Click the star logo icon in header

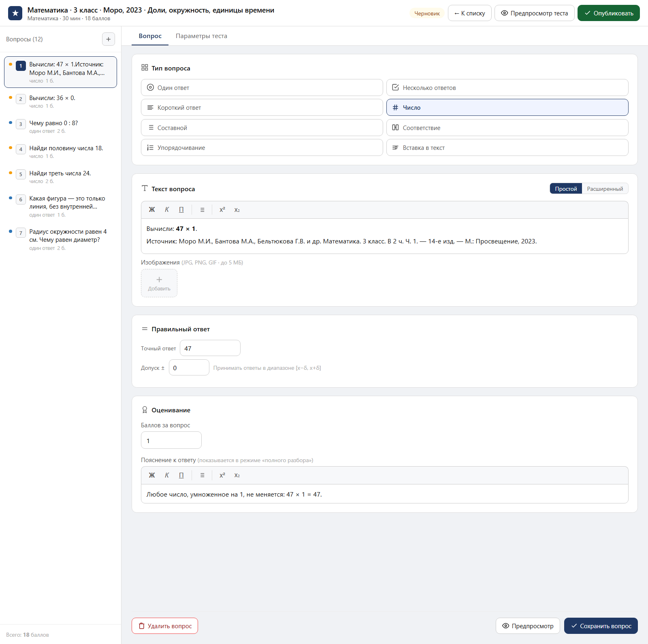click(x=15, y=13)
